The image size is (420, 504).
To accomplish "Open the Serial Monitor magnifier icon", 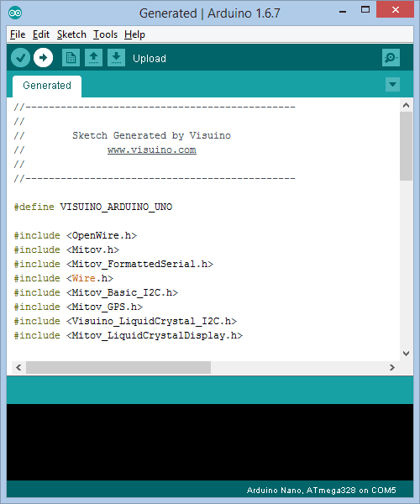I will pyautogui.click(x=391, y=58).
